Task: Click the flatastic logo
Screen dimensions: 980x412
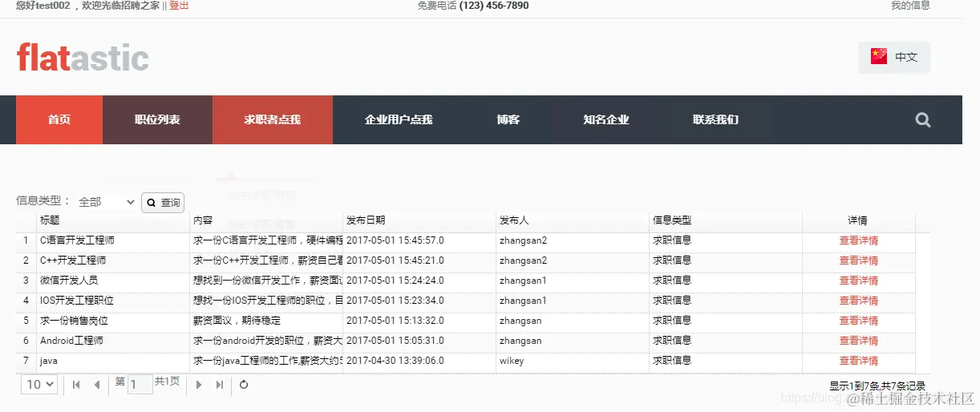Action: pos(83,58)
